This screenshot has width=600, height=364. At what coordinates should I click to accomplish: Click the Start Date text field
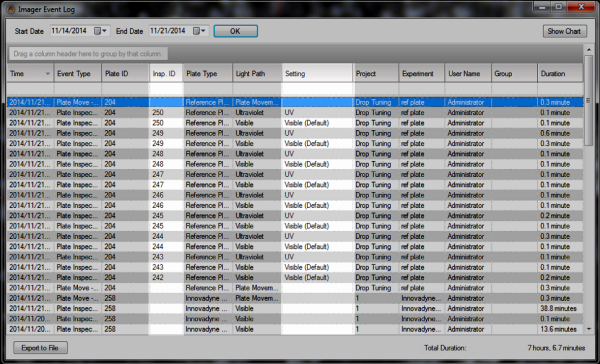pyautogui.click(x=72, y=31)
